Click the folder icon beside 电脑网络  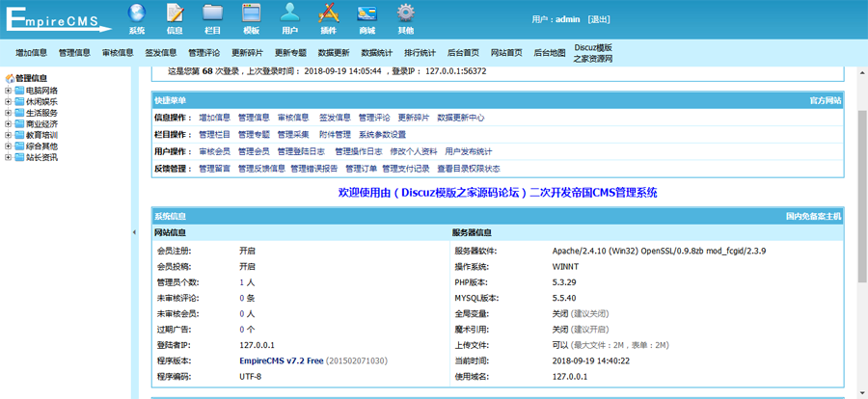point(20,91)
